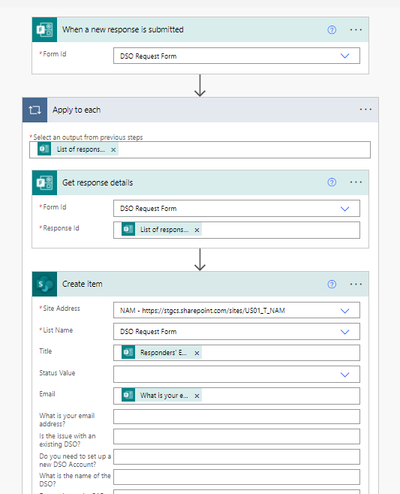Open the Status Value dropdown
Screen dimensions: 400x494
pyautogui.click(x=345, y=374)
